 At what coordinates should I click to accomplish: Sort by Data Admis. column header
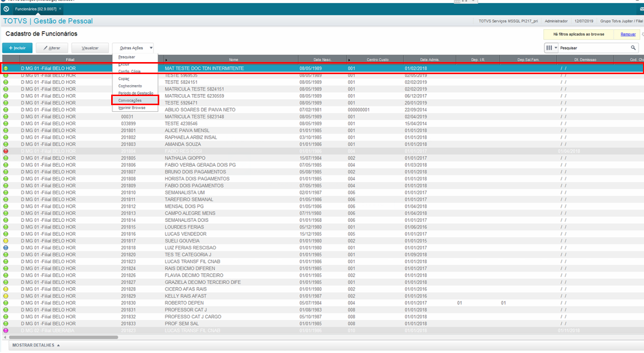(x=430, y=60)
